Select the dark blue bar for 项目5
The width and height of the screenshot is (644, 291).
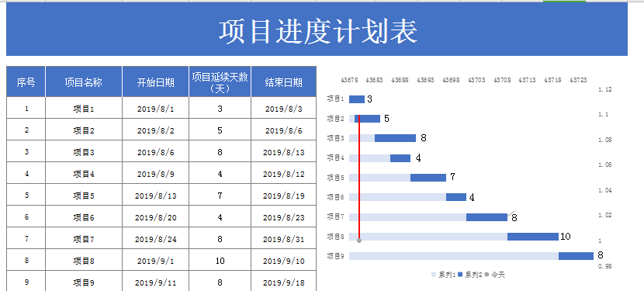tap(428, 178)
